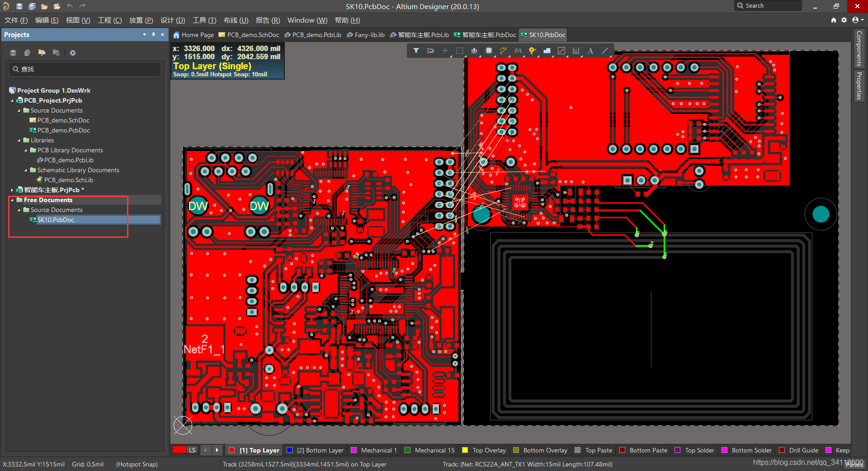
Task: Open the Place Via tool
Action: tap(532, 51)
